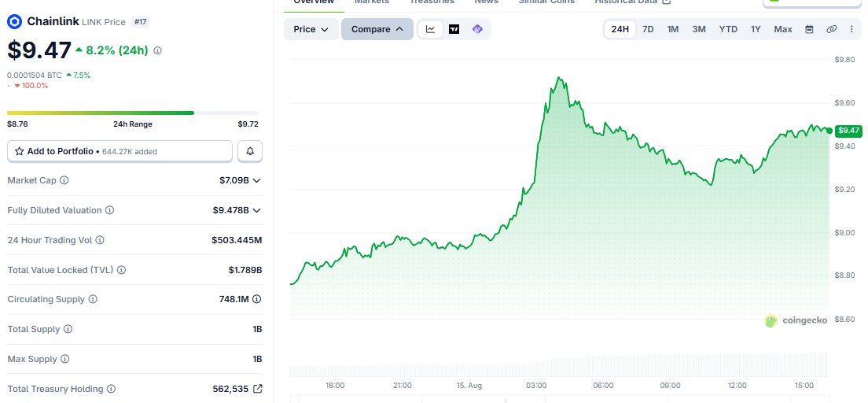Click the $1.789B TVL value
This screenshot has width=868, height=403.
coord(245,270)
